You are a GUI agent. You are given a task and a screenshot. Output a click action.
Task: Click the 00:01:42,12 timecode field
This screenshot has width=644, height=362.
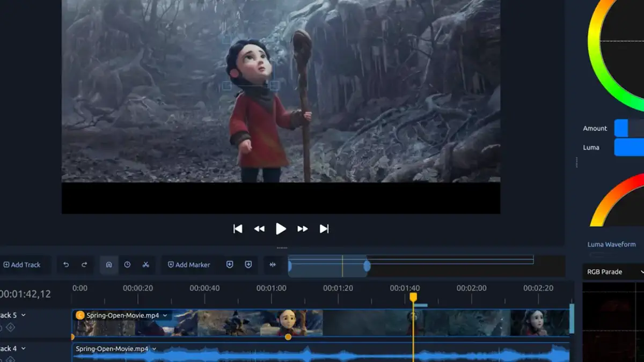click(x=25, y=294)
